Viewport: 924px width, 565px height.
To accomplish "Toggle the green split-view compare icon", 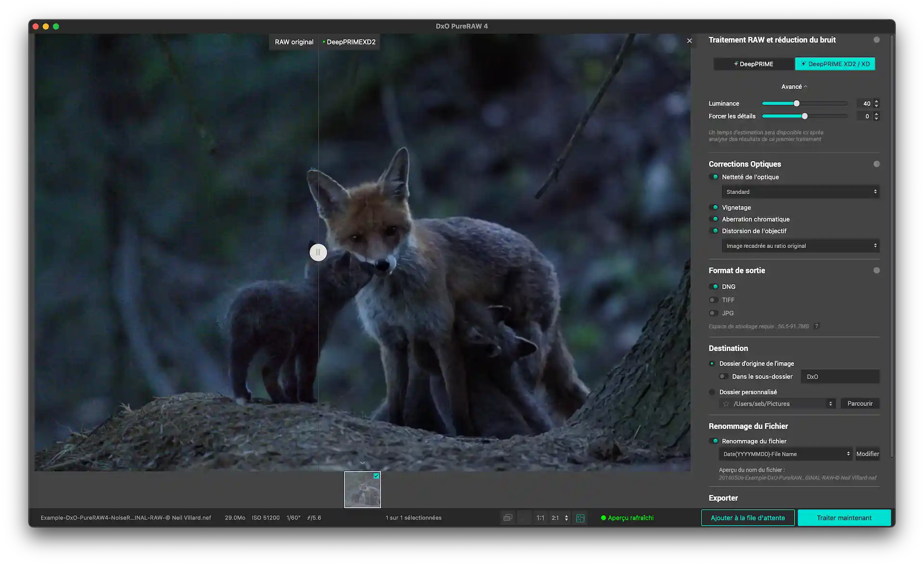I will tap(580, 518).
